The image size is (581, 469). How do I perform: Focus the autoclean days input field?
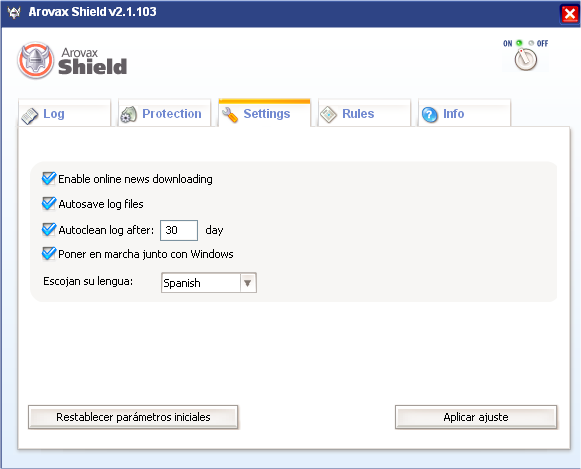(x=179, y=230)
